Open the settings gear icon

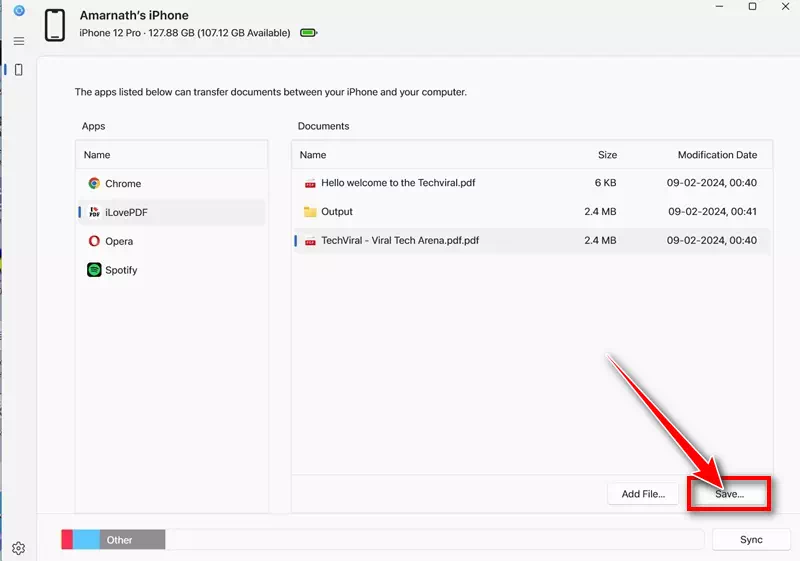click(x=18, y=548)
